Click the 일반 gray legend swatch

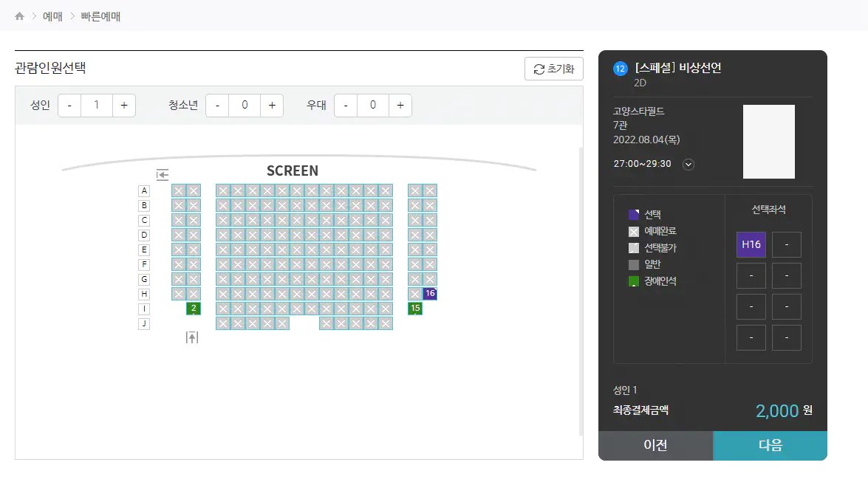tap(634, 264)
